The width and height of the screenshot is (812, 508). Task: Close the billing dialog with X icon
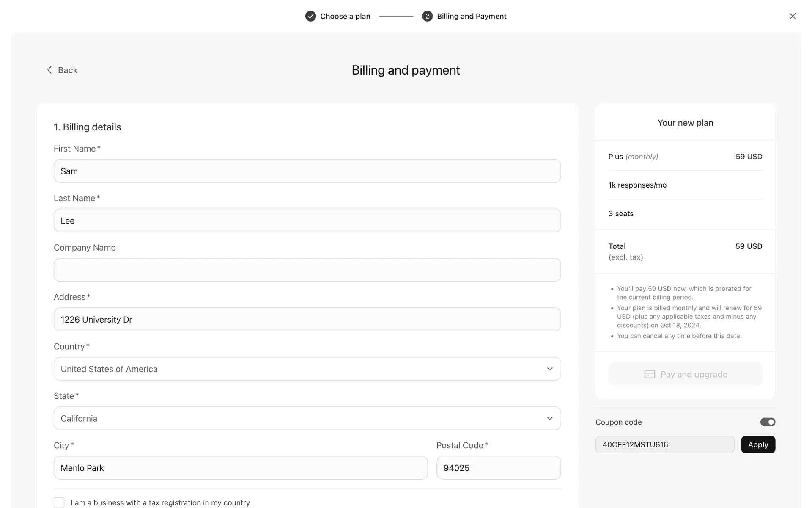(792, 16)
